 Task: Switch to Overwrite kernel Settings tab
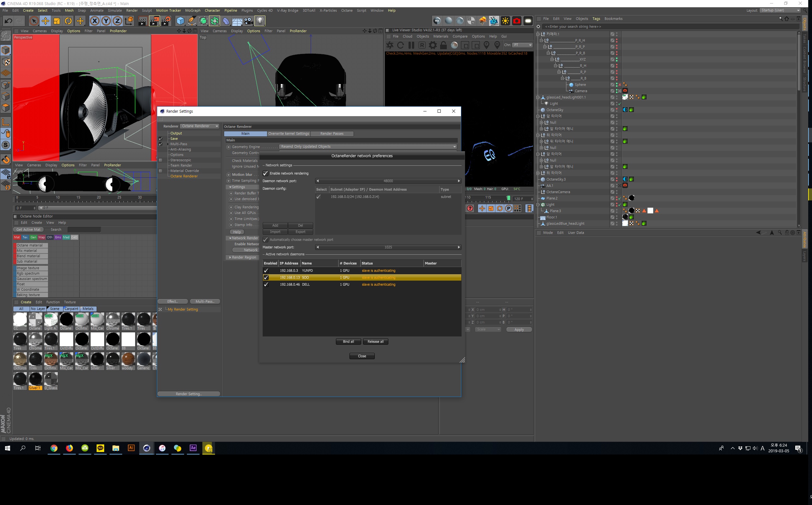click(x=289, y=134)
